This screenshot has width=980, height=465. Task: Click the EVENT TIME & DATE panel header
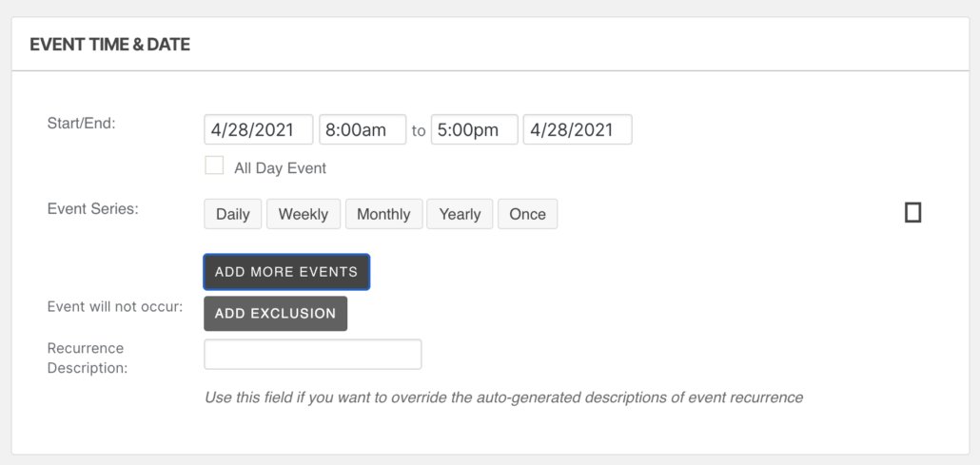[x=110, y=45]
